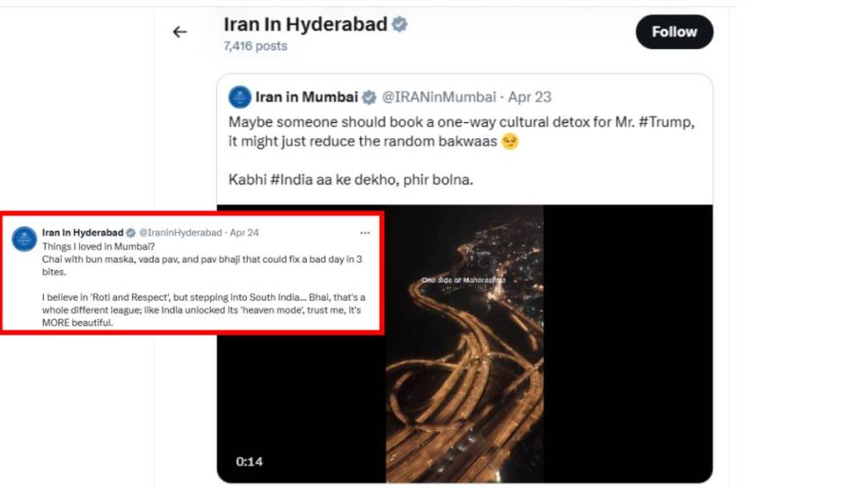868x488 pixels.
Task: Click verified badge in the highlighted tweet
Action: pyautogui.click(x=131, y=233)
